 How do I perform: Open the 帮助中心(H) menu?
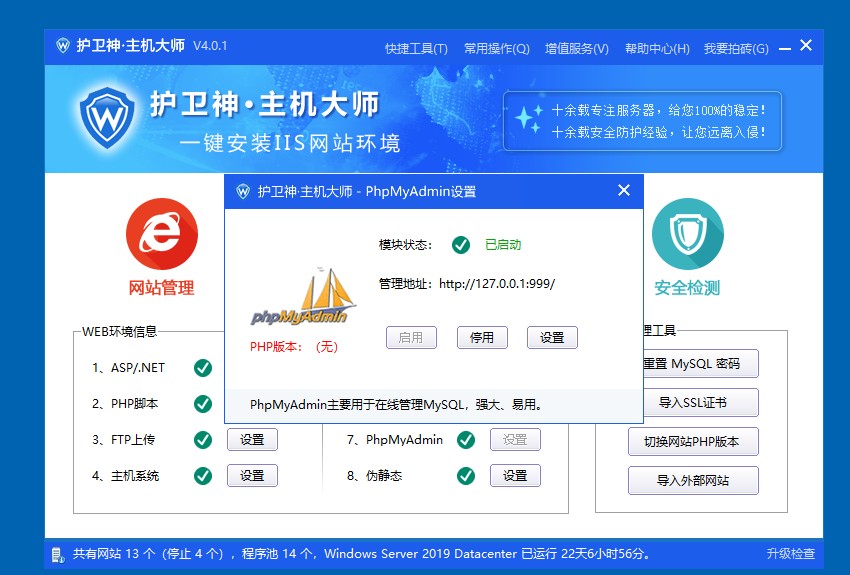tap(656, 48)
